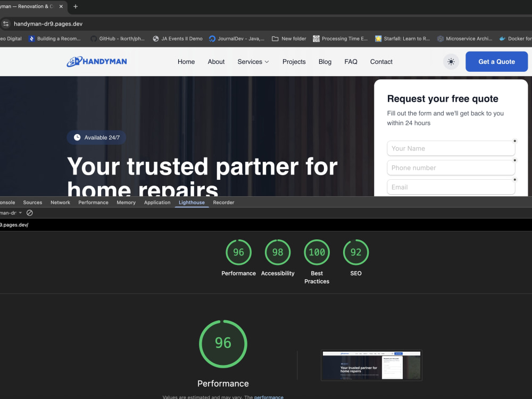This screenshot has height=399, width=532.
Task: Open the Contact page link
Action: coord(381,62)
